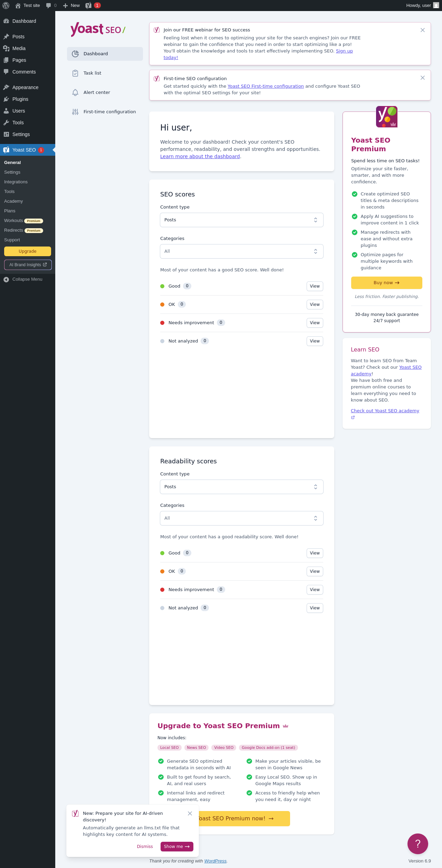Open SEO scores Content type dropdown
This screenshot has width=442, height=868.
(242, 220)
